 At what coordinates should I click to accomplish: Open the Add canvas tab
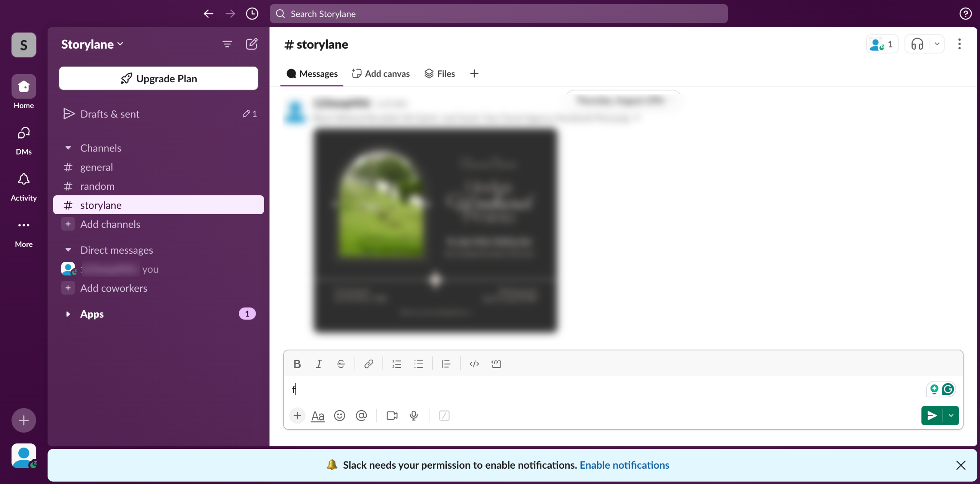(381, 73)
